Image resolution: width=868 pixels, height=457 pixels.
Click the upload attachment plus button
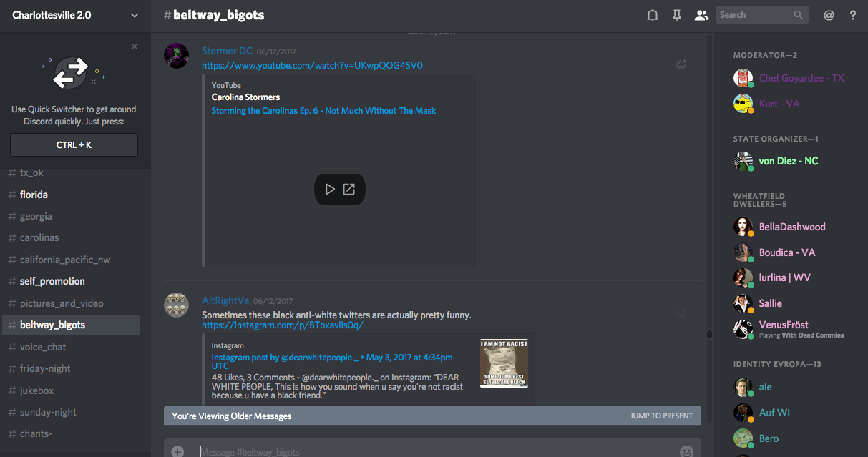(x=177, y=451)
